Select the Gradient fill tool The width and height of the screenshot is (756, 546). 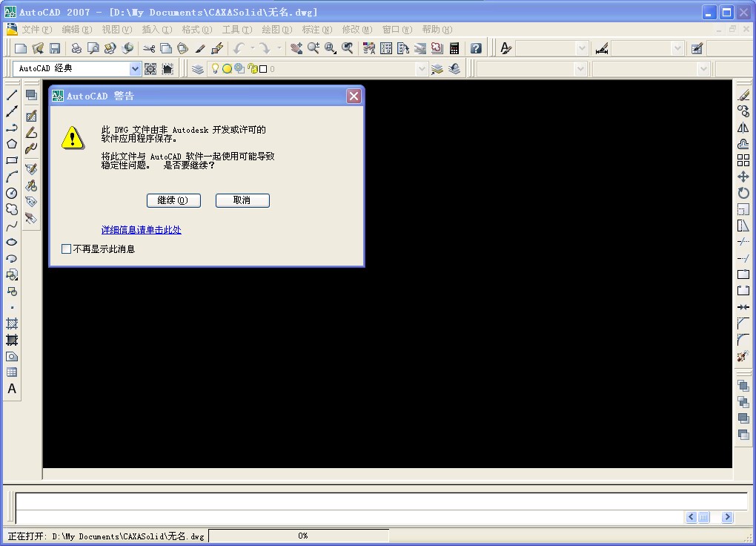click(12, 340)
